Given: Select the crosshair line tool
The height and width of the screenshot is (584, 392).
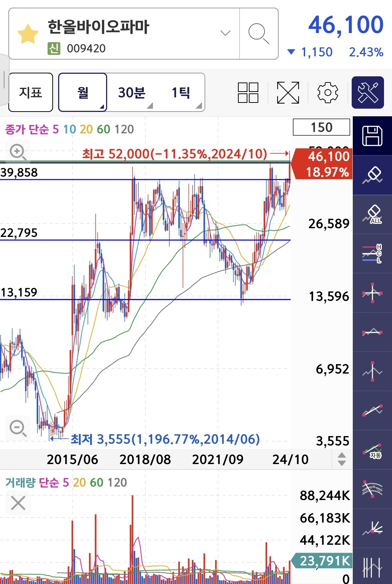Looking at the screenshot, I should click(x=372, y=293).
